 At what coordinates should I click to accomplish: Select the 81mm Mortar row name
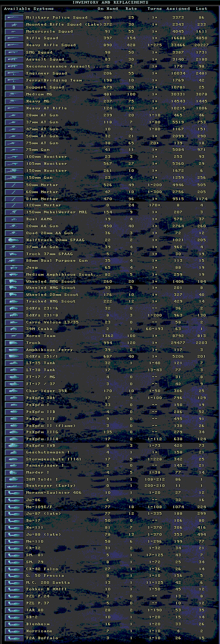pos(42,199)
